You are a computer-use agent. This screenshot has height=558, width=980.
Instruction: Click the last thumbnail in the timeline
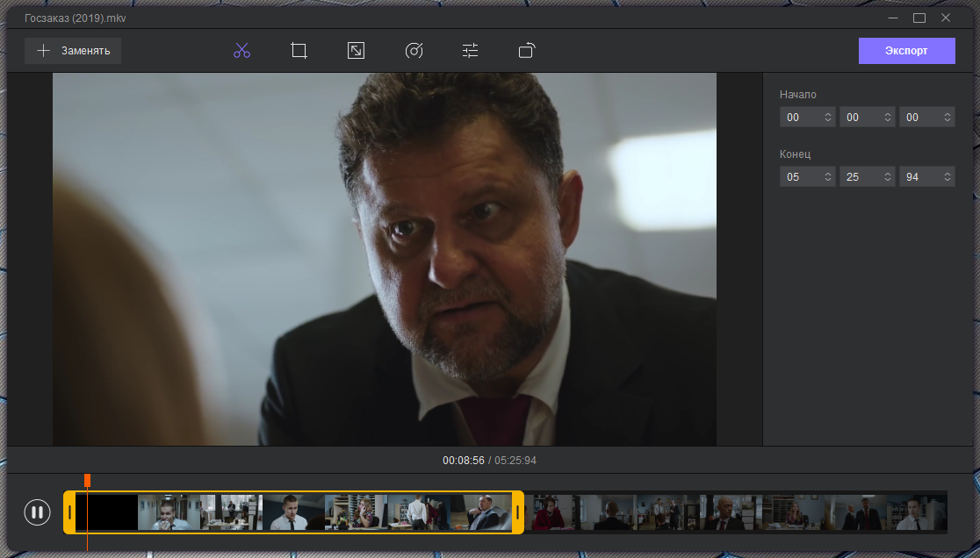pyautogui.click(x=919, y=512)
